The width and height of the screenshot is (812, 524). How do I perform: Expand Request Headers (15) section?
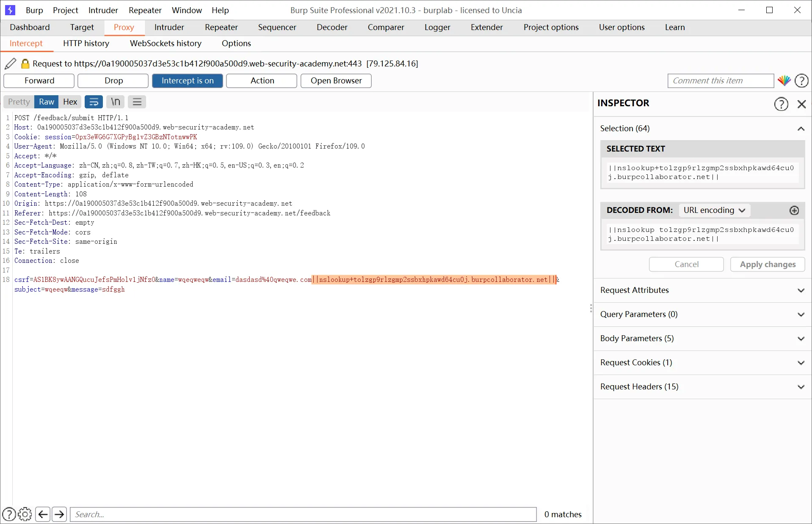[x=702, y=386]
